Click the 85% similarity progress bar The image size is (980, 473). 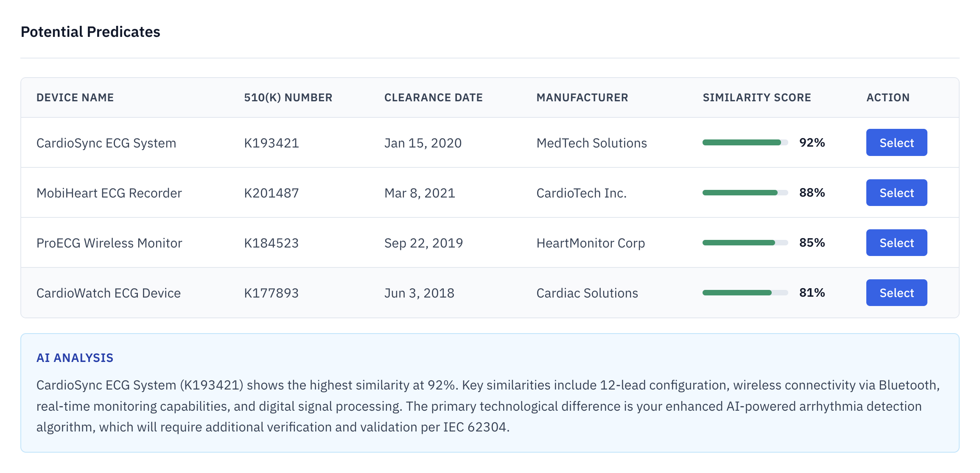click(745, 242)
